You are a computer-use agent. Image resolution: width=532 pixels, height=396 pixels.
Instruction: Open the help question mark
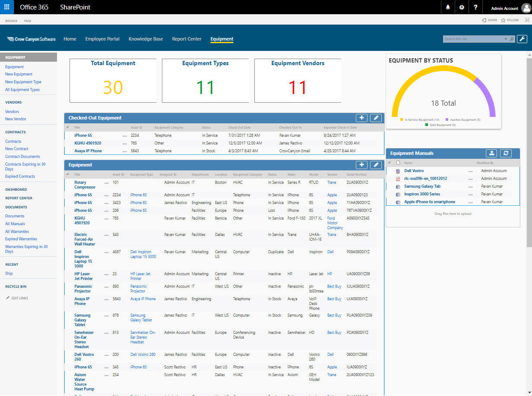475,7
